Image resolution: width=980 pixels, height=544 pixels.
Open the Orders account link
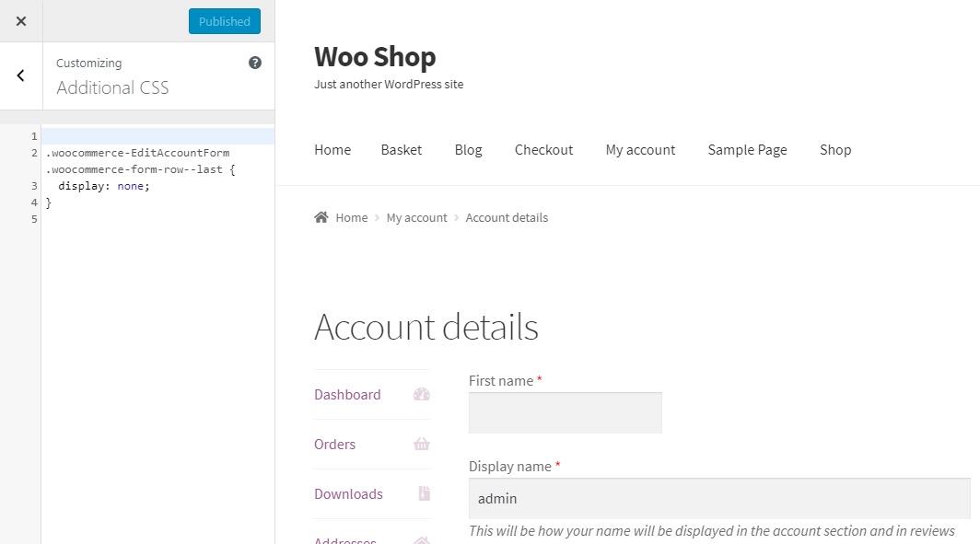tap(335, 444)
